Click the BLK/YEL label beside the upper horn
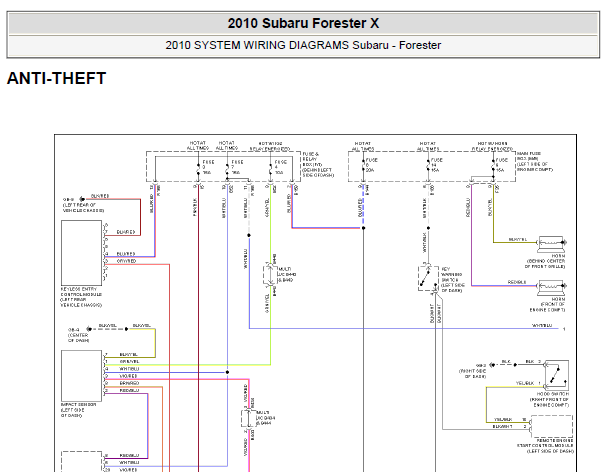The image size is (601, 472). [517, 239]
